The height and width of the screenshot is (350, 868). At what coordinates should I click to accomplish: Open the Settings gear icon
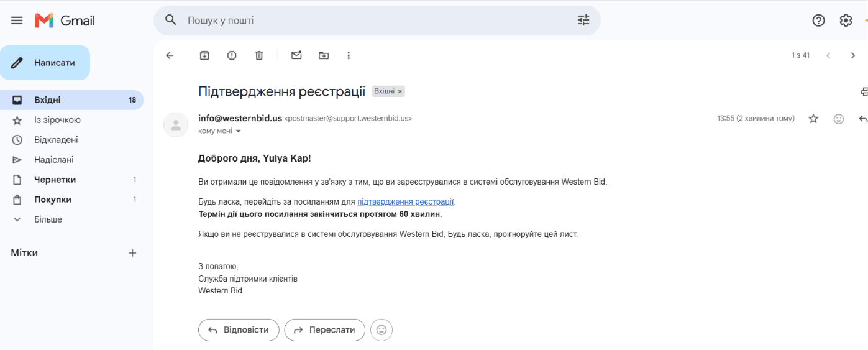pyautogui.click(x=846, y=21)
